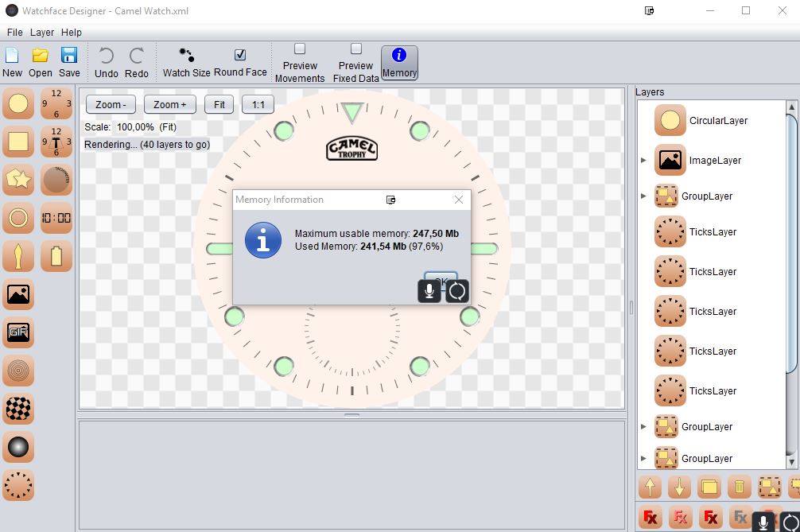Screen dimensions: 800x532
Task: Undo the last action
Action: click(x=106, y=63)
